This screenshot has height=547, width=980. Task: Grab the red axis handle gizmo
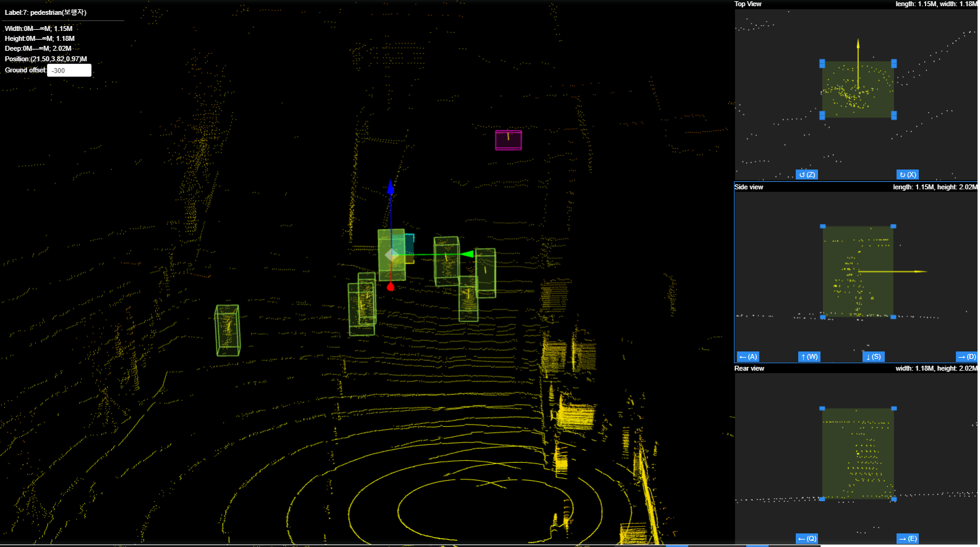coord(390,286)
